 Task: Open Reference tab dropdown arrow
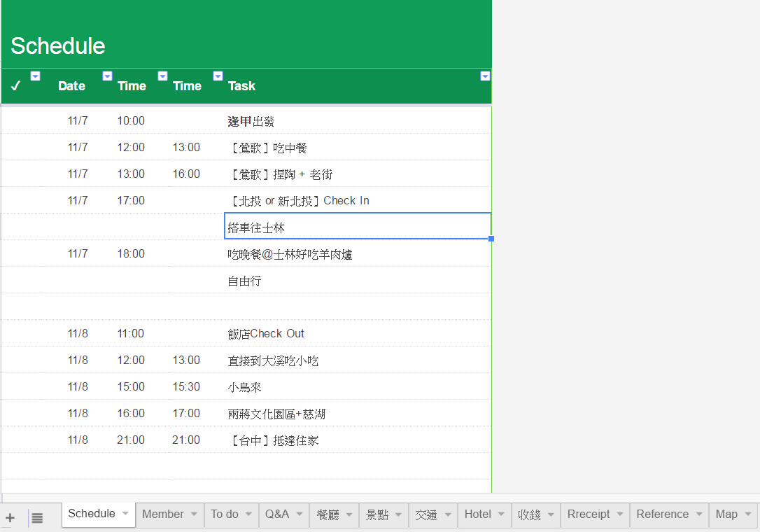[x=699, y=514]
